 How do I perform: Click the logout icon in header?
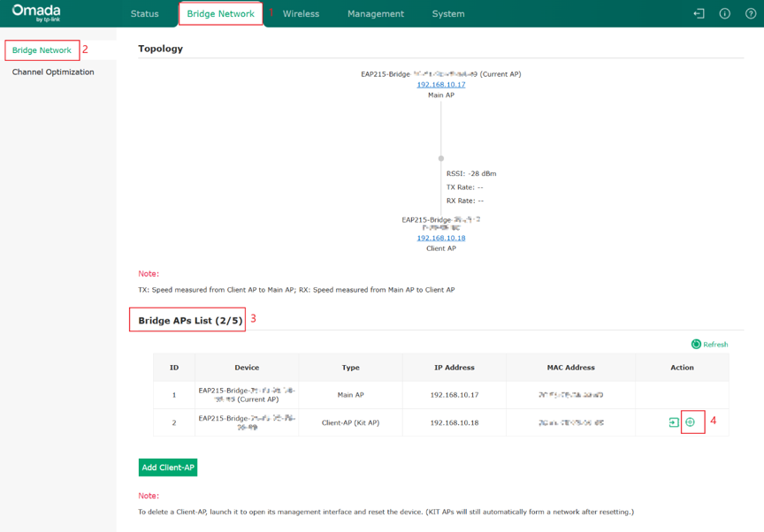pos(699,13)
